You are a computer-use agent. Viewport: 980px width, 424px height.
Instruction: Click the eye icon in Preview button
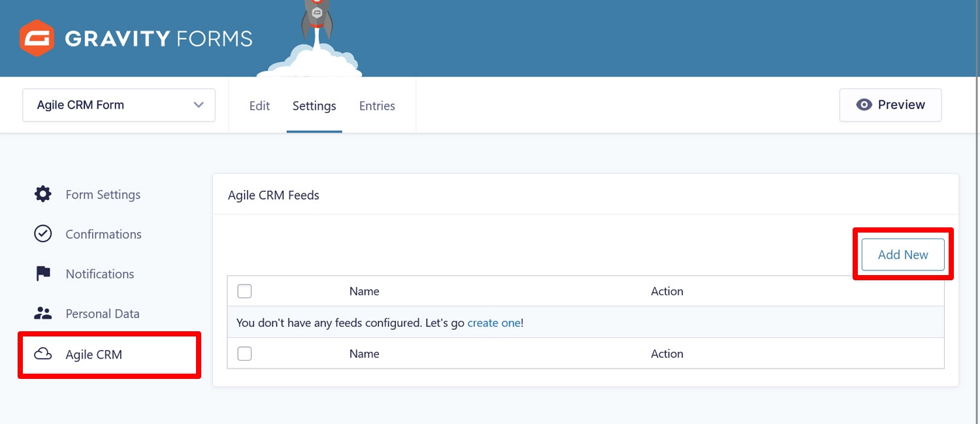point(864,105)
